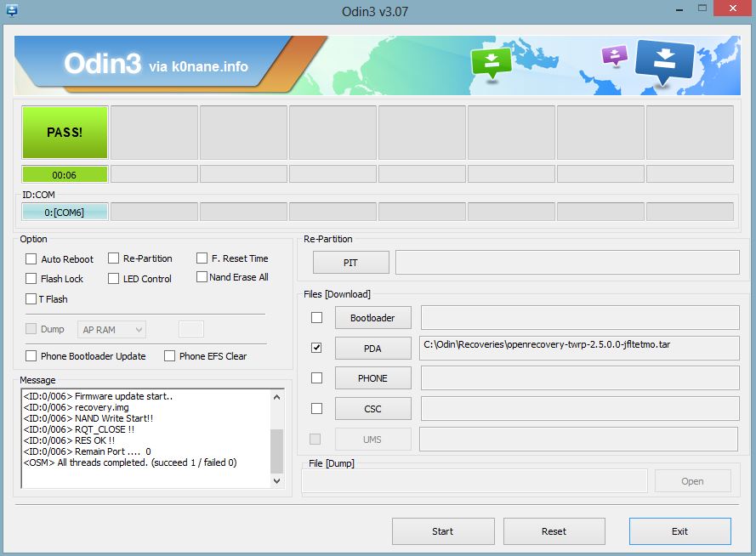Click the UMS button
The image size is (756, 556).
click(x=372, y=440)
